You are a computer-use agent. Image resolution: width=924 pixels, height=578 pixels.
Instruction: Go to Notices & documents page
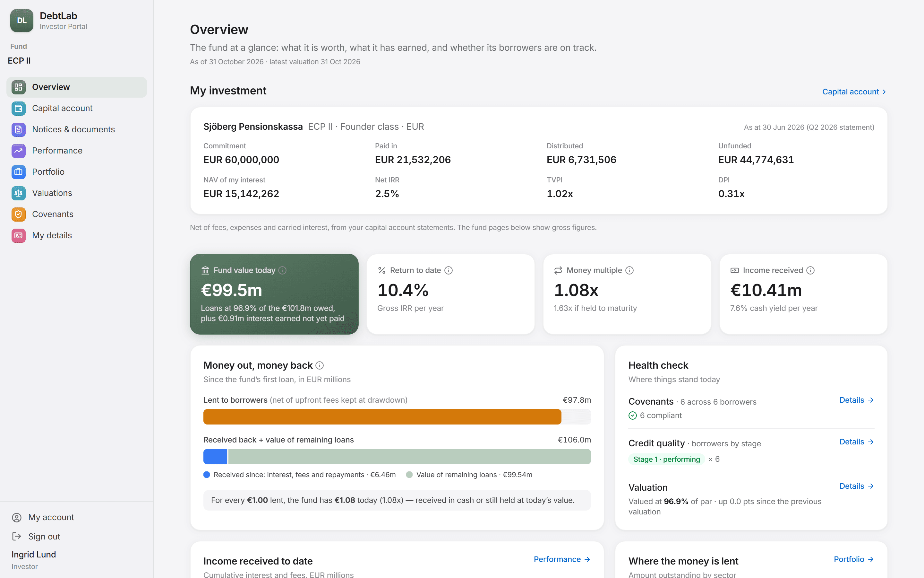tap(77, 130)
